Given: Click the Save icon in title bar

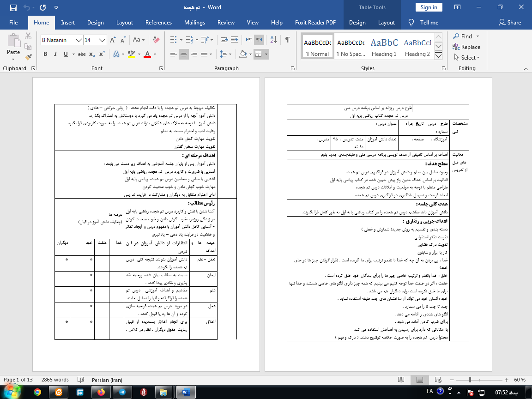Looking at the screenshot, I should coord(13,7).
